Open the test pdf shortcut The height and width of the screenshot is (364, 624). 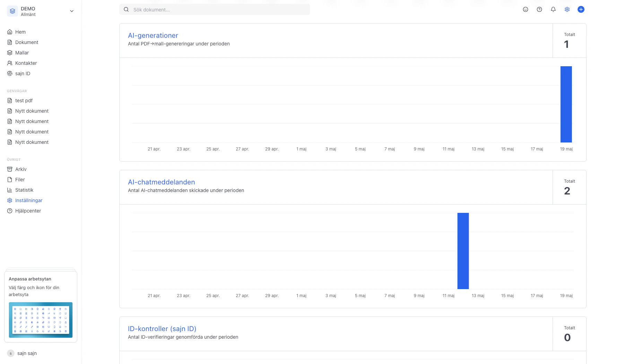coord(24,101)
